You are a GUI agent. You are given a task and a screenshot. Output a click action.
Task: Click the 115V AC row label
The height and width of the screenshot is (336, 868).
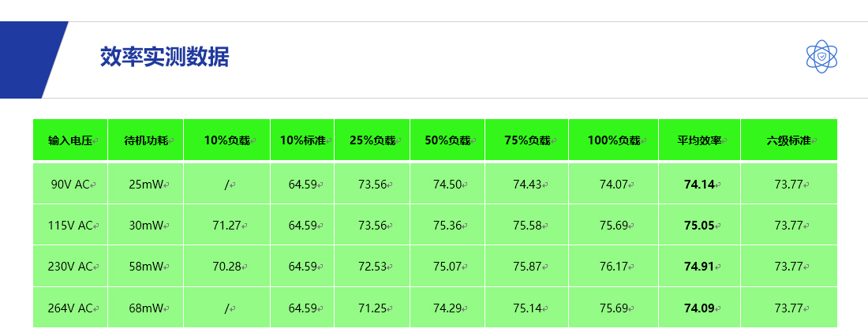70,226
